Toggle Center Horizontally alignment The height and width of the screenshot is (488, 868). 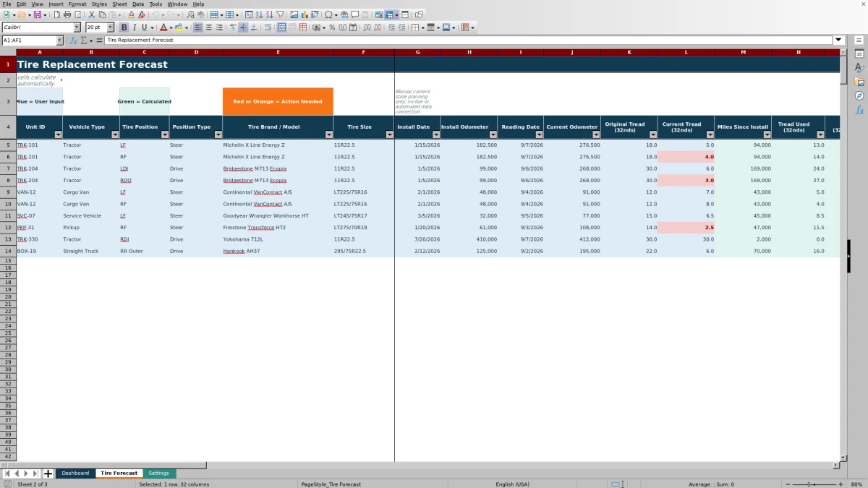point(208,27)
